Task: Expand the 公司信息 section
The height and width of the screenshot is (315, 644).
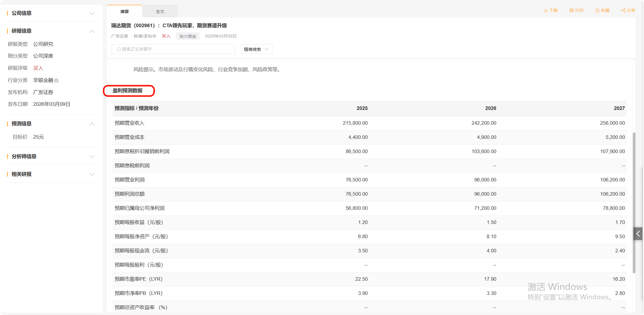Action: [92, 13]
